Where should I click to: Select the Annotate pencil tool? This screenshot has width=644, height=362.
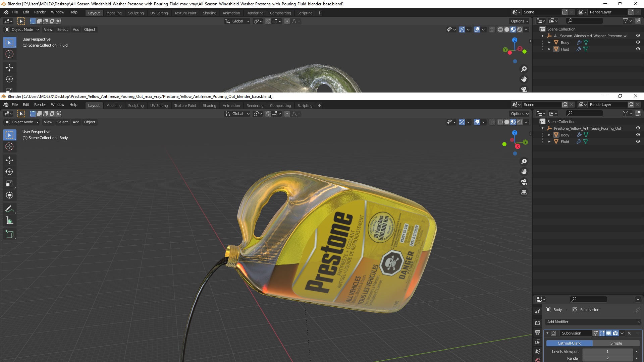click(x=9, y=209)
